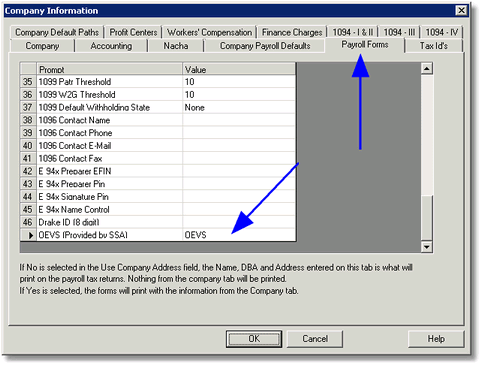Screen dimensions: 482x366
Task: Select row header 40
Action: point(28,146)
